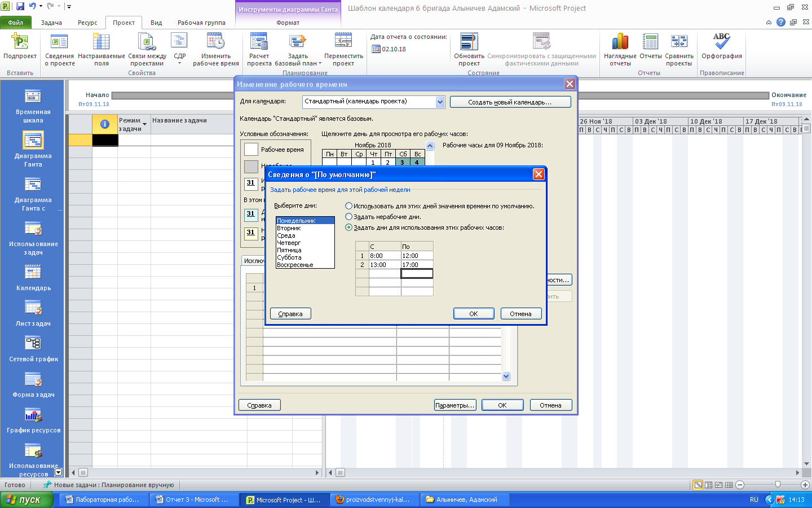This screenshot has width=812, height=508.
Task: Expand Для календаря combo box
Action: pyautogui.click(x=440, y=102)
